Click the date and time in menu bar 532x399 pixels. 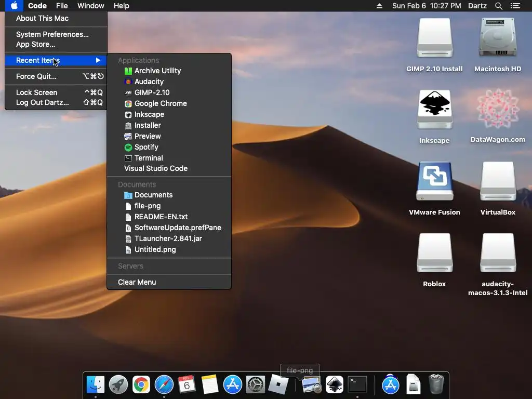pyautogui.click(x=427, y=6)
